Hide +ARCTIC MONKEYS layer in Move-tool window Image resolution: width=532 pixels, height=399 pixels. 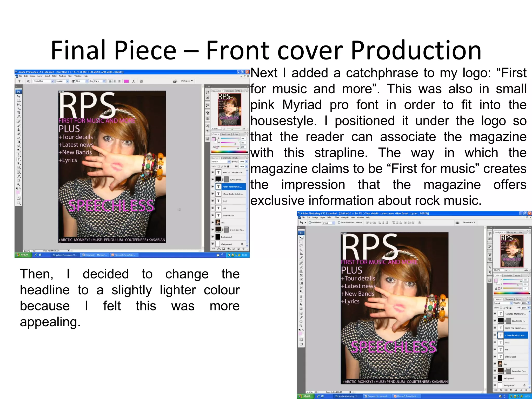point(495,314)
